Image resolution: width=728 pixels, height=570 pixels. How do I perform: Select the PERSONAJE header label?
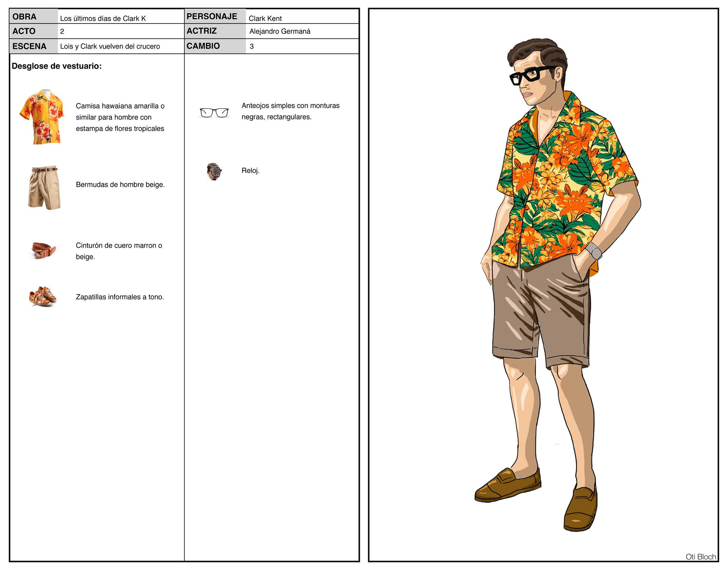point(212,16)
